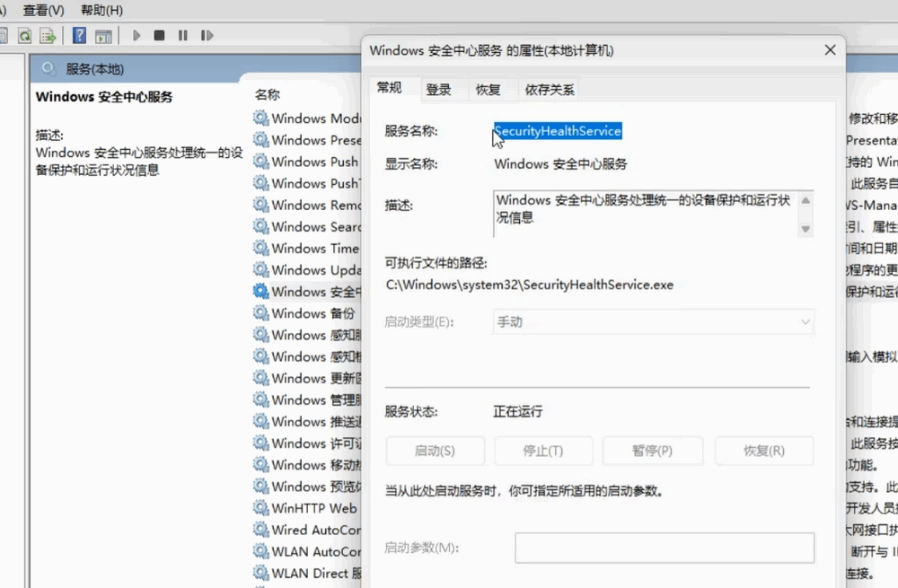Open the 启动类型 dropdown showing 手动
This screenshot has height=588, width=898.
pos(653,321)
